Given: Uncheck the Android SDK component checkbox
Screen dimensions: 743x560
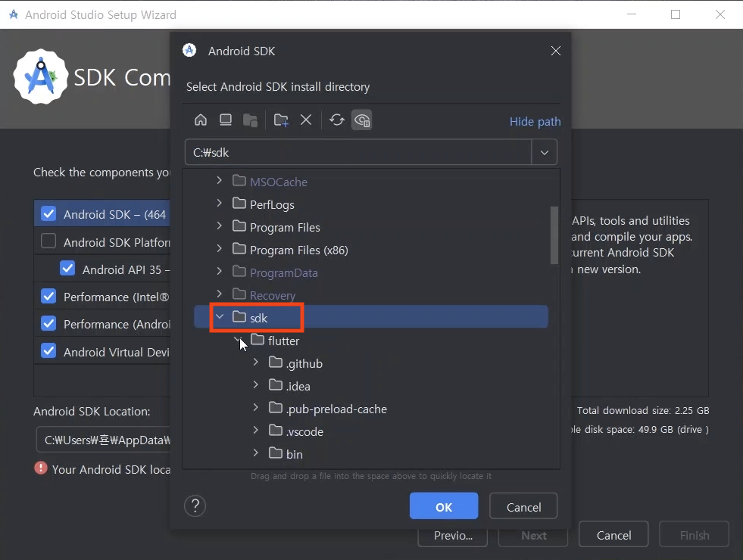Looking at the screenshot, I should (x=48, y=213).
